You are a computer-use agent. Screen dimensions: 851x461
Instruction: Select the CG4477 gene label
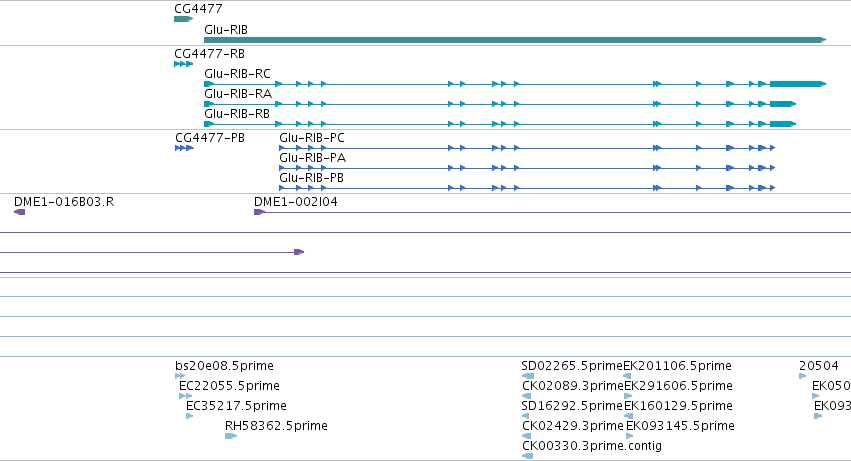tap(198, 9)
